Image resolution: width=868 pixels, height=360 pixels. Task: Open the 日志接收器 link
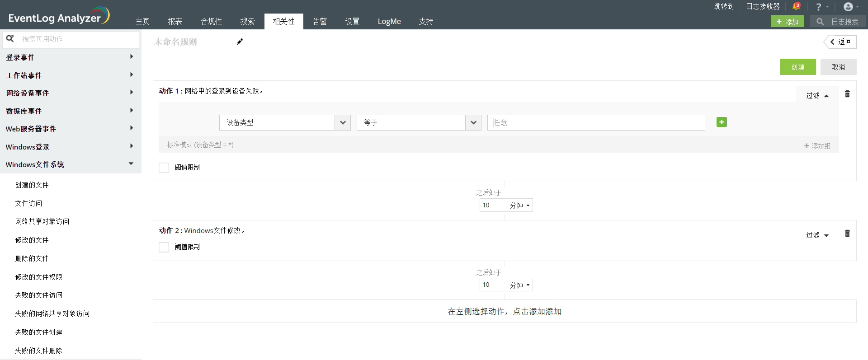[763, 6]
